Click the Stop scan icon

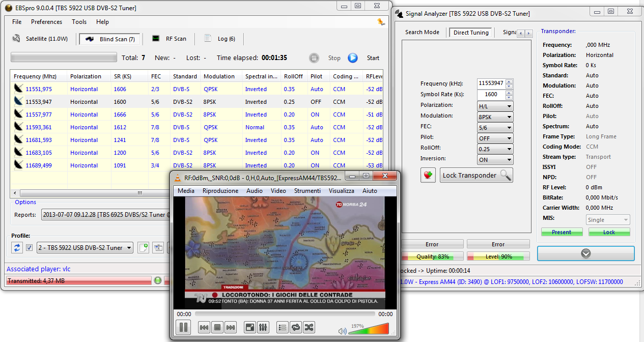314,58
